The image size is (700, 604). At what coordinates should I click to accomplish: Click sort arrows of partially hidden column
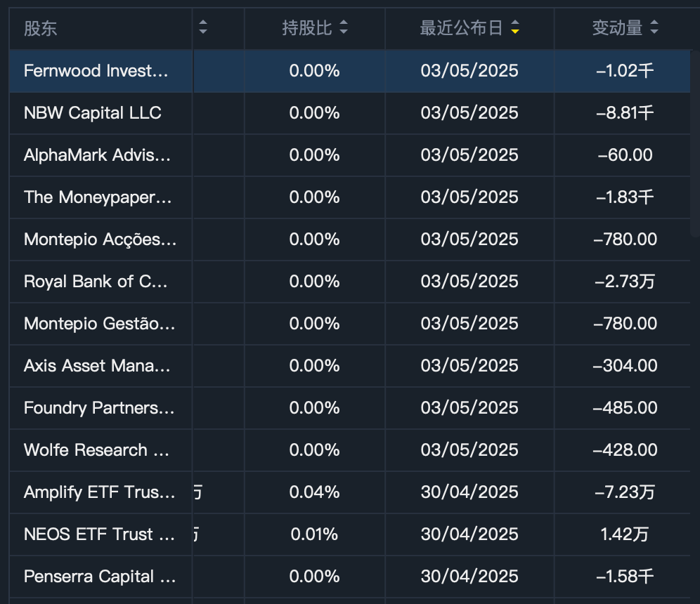[203, 27]
